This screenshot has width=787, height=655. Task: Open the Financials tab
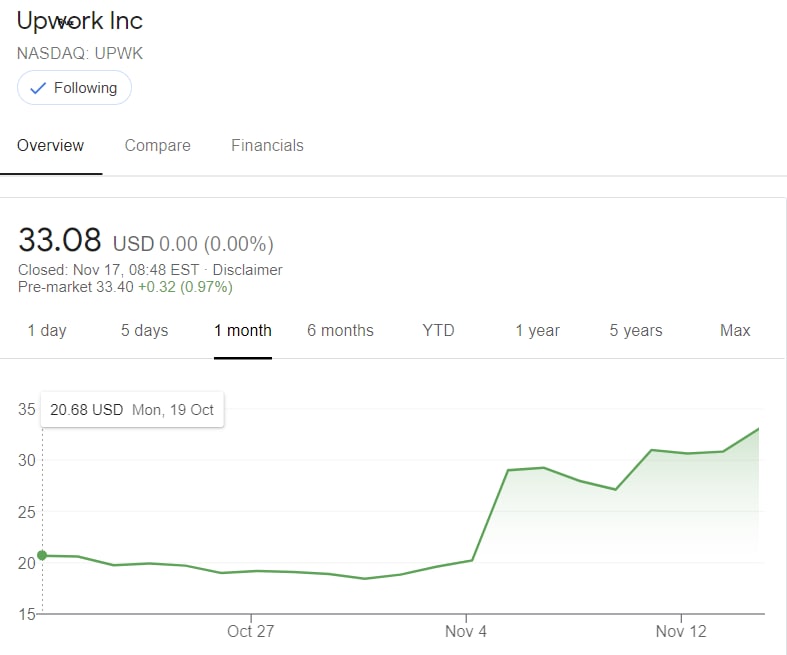point(267,146)
